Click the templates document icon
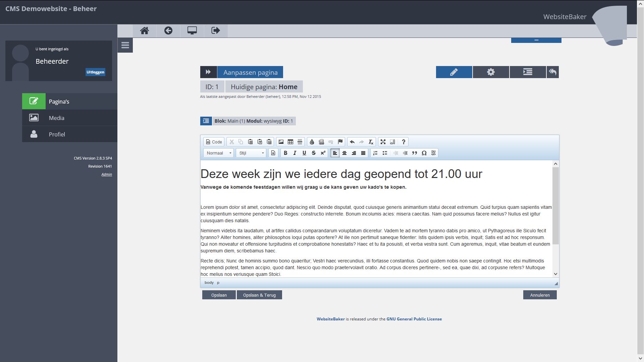Image resolution: width=644 pixels, height=362 pixels. click(273, 153)
